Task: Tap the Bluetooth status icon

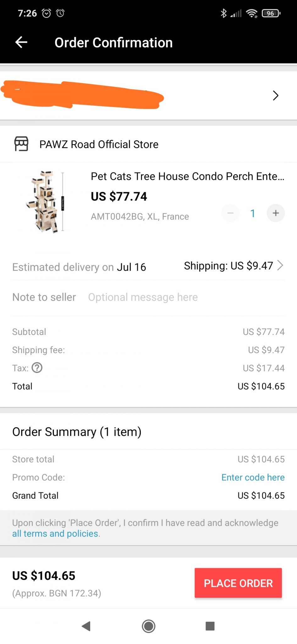Action: (x=223, y=13)
